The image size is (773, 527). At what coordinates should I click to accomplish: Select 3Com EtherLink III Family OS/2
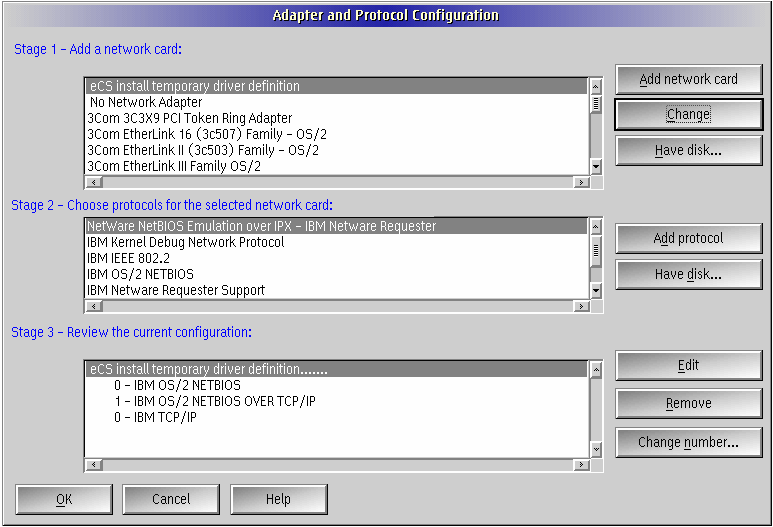[337, 166]
